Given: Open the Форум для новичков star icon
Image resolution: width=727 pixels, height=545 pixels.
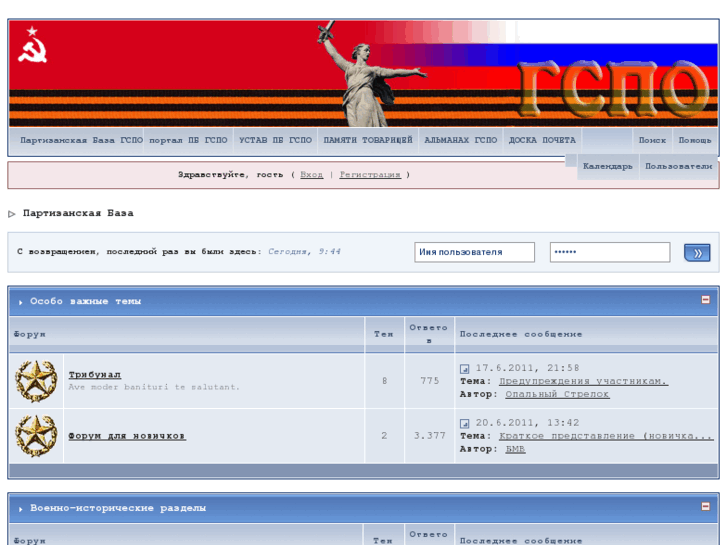Looking at the screenshot, I should pos(36,436).
